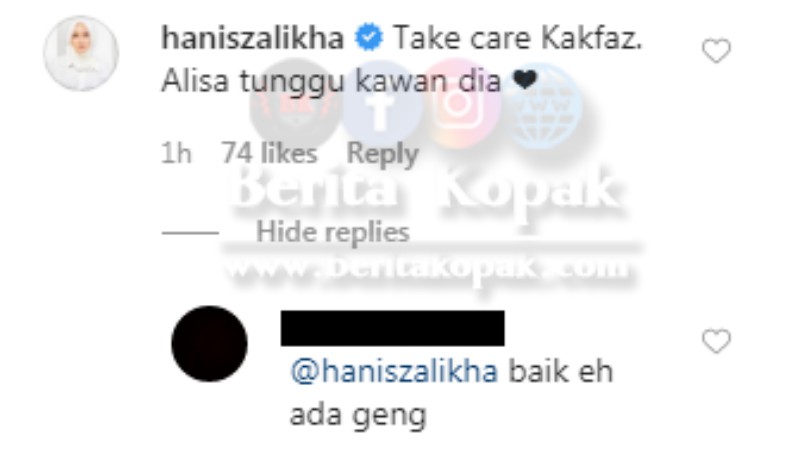Open the blacked-out replier's avatar
800x455 pixels.
[209, 344]
